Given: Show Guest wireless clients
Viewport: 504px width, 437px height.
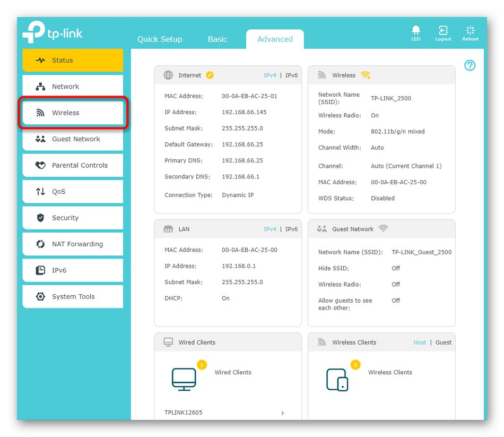Looking at the screenshot, I should pos(443,342).
